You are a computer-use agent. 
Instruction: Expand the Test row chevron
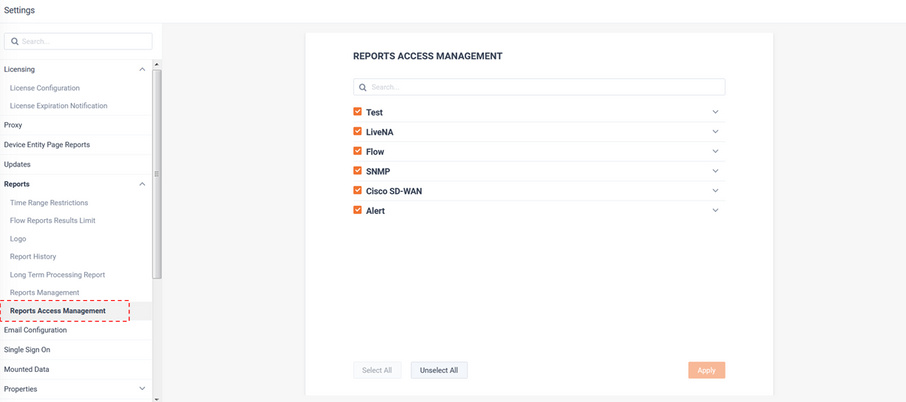point(715,112)
